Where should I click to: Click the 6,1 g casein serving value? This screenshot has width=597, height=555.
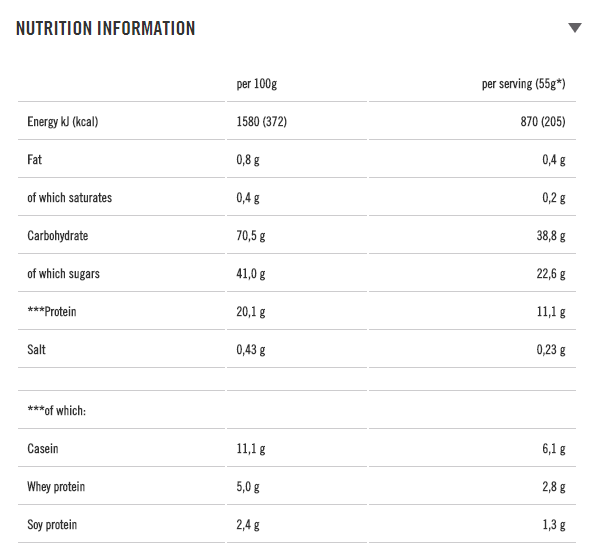(x=554, y=449)
